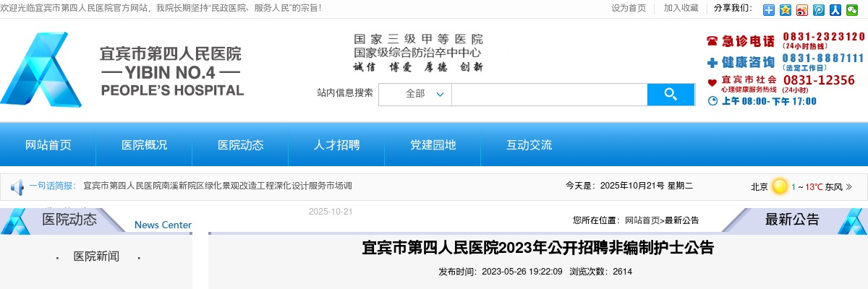Open the scrolling news headline link
The image size is (868, 289).
point(218,186)
